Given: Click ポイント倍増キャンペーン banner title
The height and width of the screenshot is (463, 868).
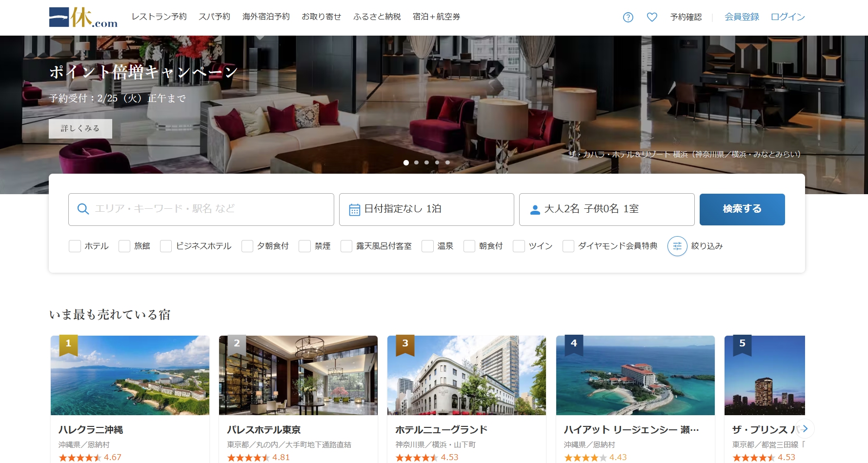Looking at the screenshot, I should point(143,72).
